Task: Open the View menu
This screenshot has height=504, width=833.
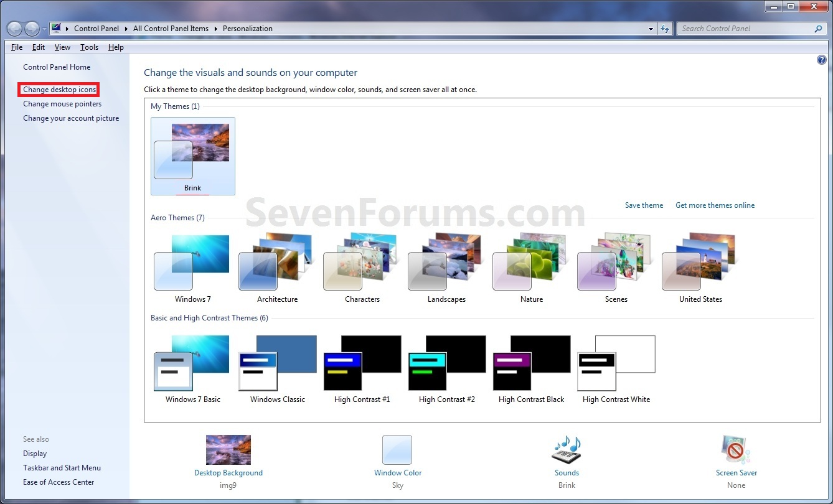Action: [x=62, y=47]
